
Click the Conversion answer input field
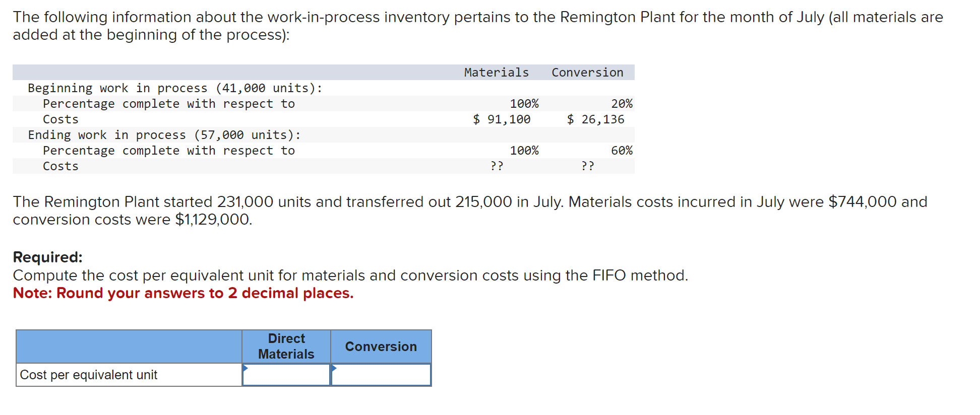pos(382,375)
